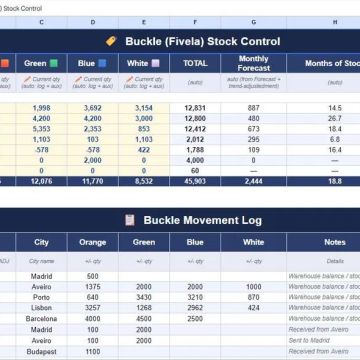The height and width of the screenshot is (360, 360).
Task: Select total cell 12,831
Action: coord(195,108)
